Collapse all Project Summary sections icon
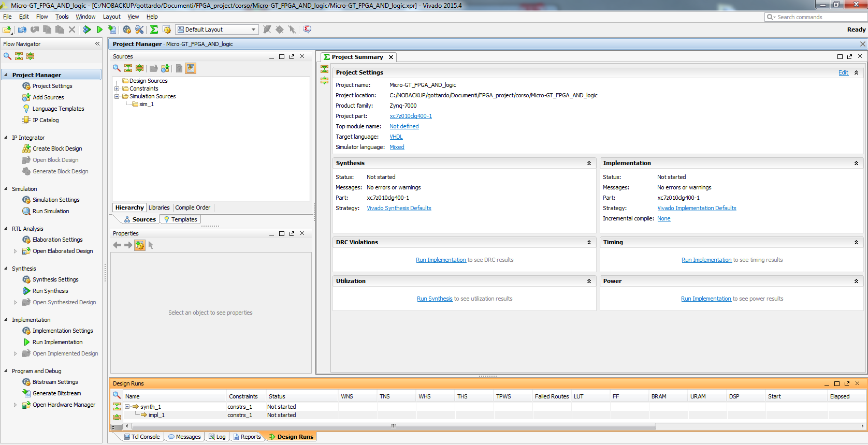 pyautogui.click(x=325, y=69)
